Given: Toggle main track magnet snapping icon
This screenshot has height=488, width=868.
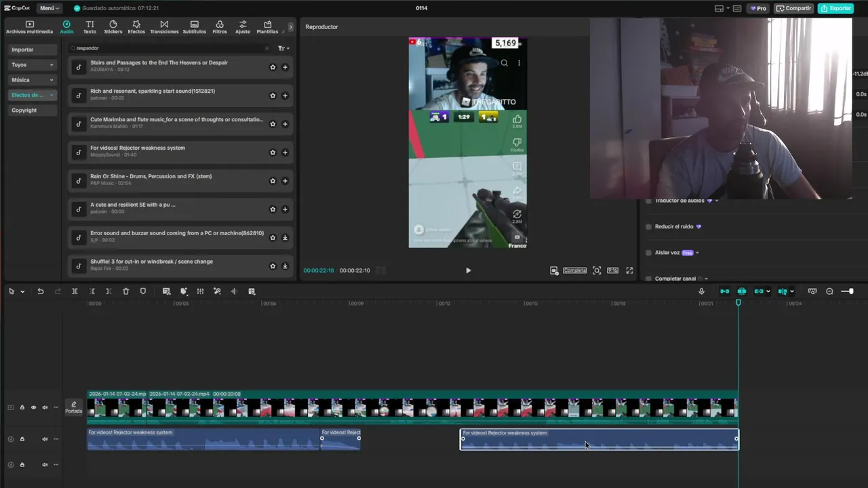Looking at the screenshot, I should (x=725, y=291).
